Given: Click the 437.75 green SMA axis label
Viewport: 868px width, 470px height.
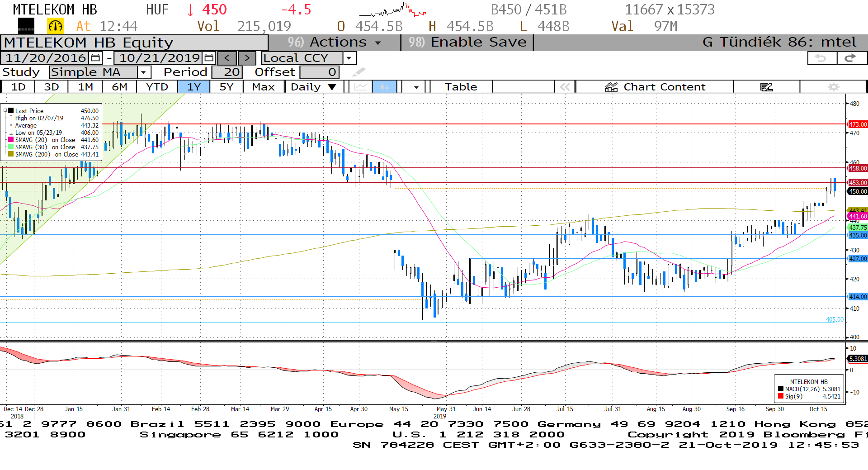Looking at the screenshot, I should [857, 228].
